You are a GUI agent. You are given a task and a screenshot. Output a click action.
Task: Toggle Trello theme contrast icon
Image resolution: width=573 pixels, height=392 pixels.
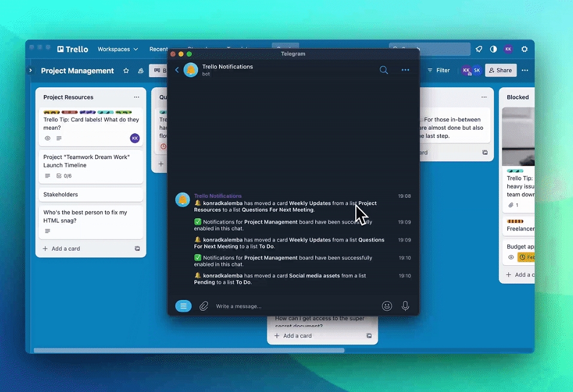(x=493, y=49)
